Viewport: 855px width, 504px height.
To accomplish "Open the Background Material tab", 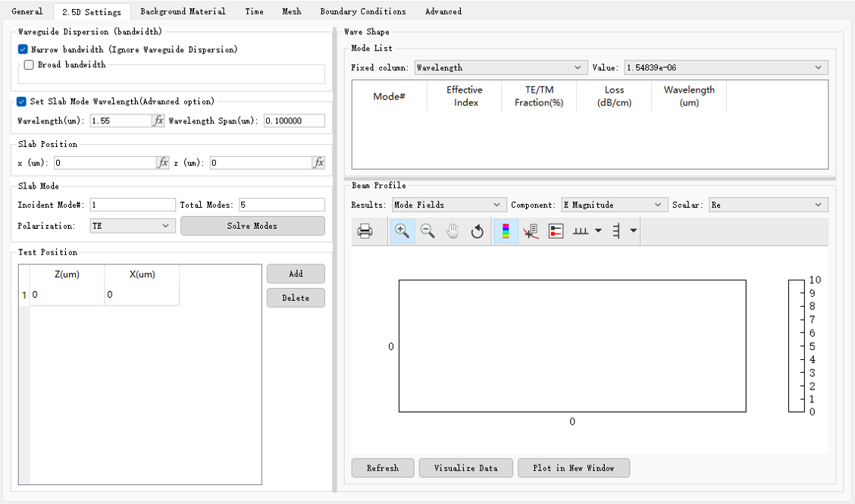I will pos(183,11).
